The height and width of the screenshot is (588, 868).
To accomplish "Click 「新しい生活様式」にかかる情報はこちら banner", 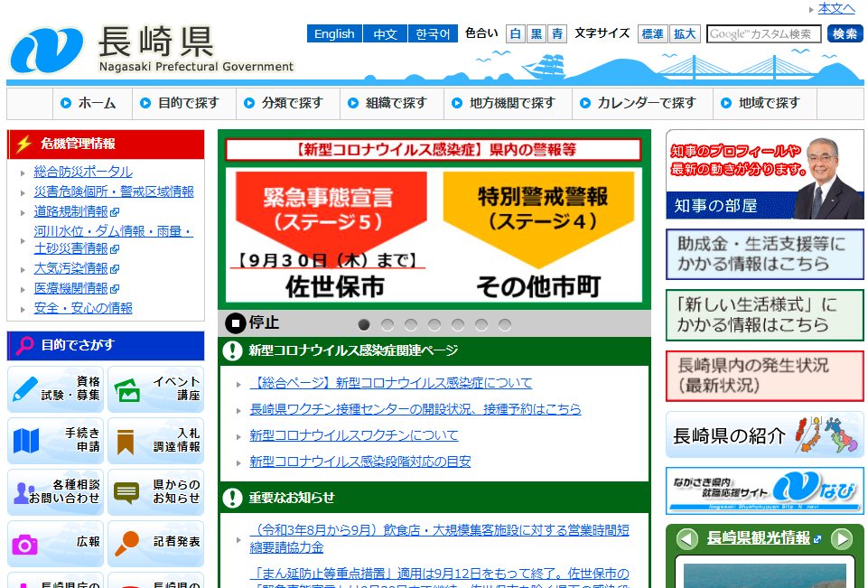I will [764, 315].
